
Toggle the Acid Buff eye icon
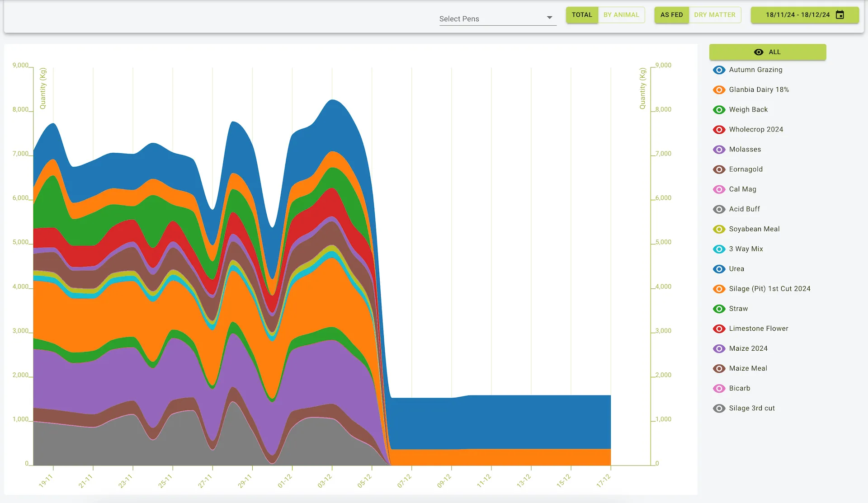coord(719,209)
